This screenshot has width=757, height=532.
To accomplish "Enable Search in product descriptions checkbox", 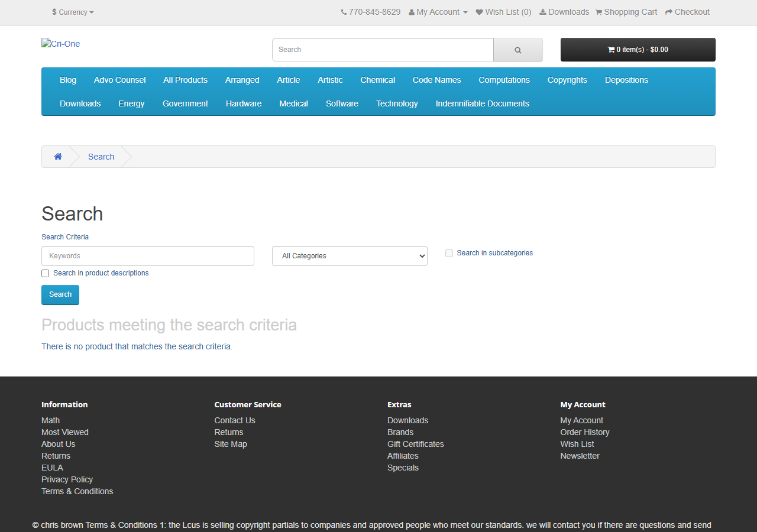I will tap(46, 273).
